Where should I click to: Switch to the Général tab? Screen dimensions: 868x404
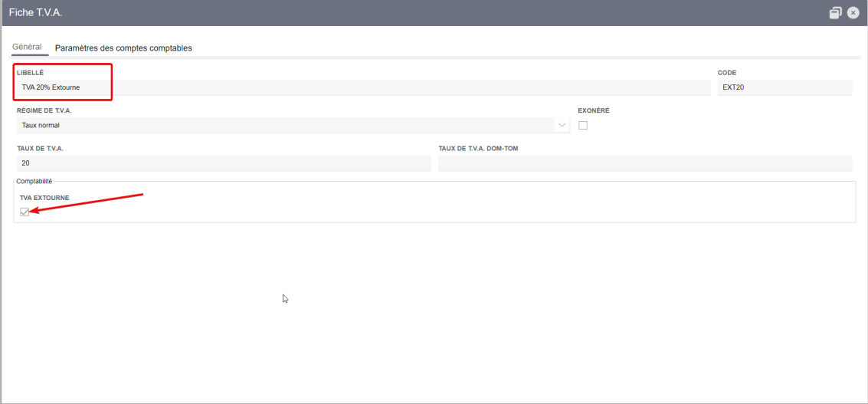click(27, 47)
